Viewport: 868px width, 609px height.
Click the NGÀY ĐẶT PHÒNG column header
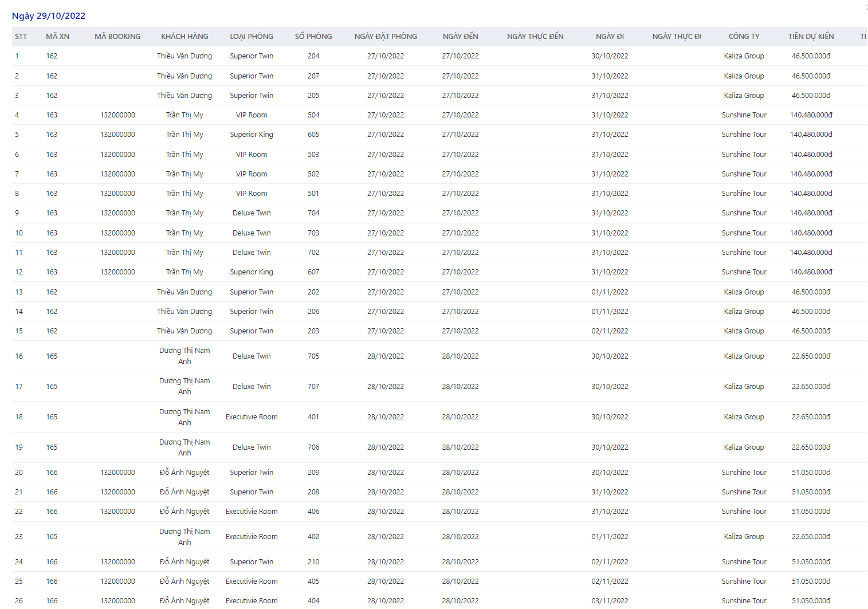tap(386, 36)
